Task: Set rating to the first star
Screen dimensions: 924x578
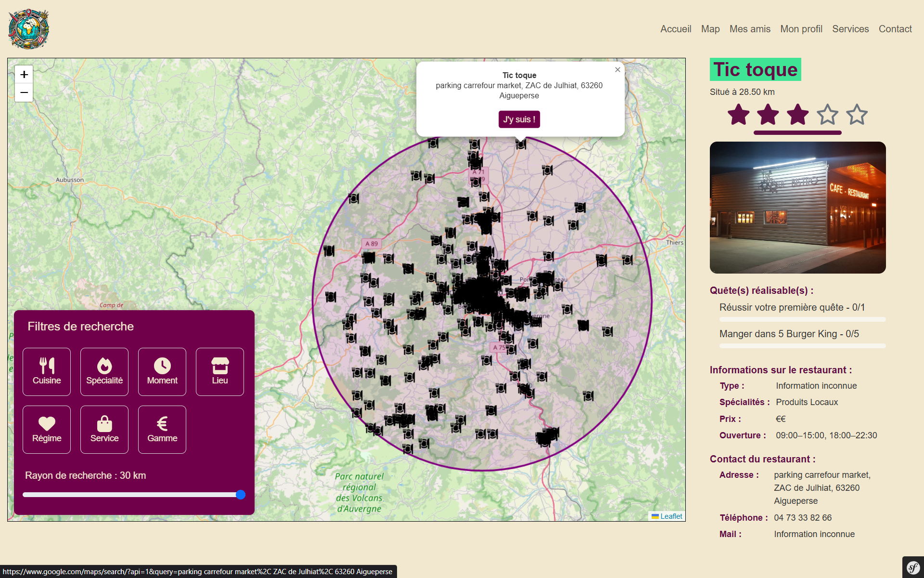Action: 738,115
